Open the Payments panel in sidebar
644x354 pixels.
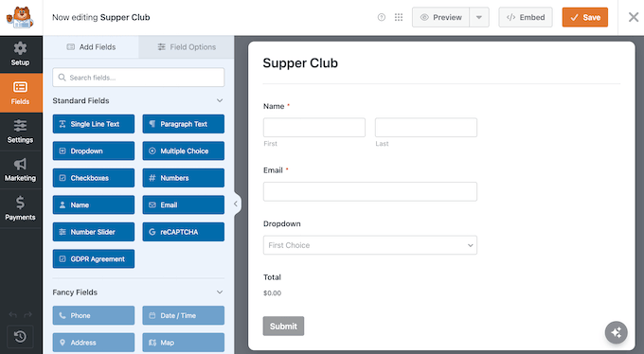[20, 208]
